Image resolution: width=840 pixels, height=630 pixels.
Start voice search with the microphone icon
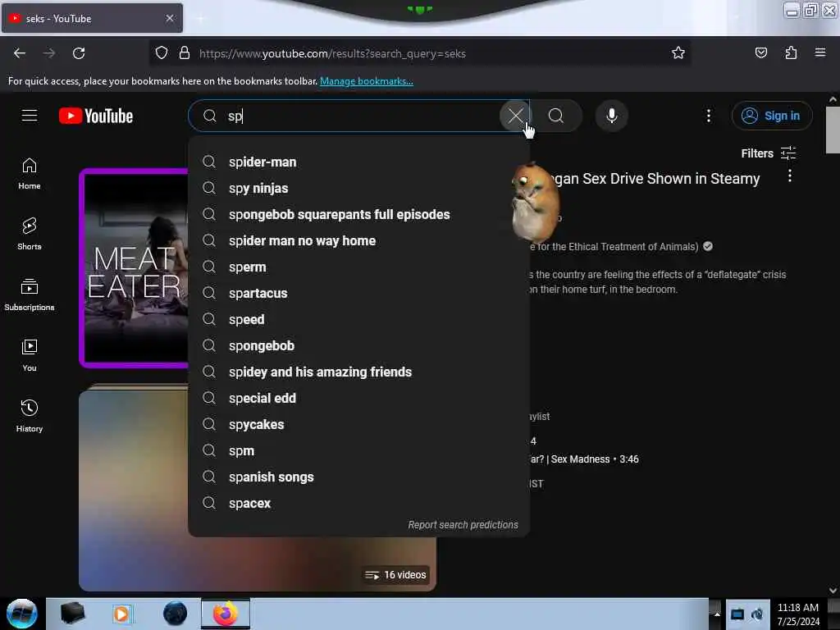611,116
